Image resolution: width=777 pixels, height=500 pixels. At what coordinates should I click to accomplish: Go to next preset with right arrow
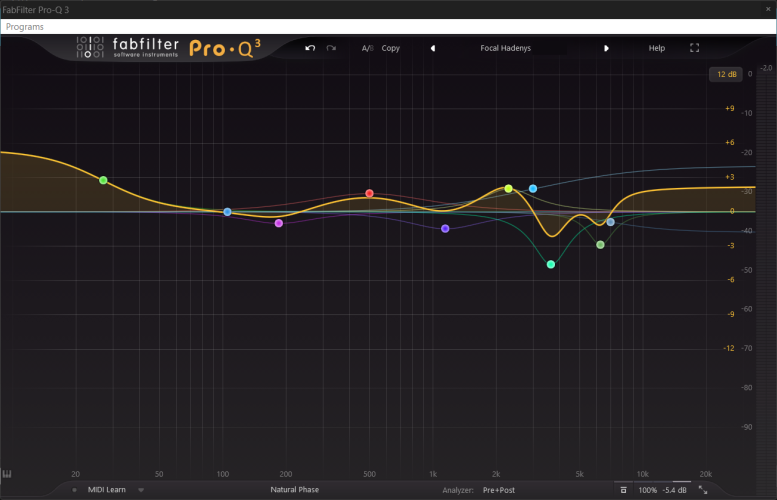click(x=606, y=48)
